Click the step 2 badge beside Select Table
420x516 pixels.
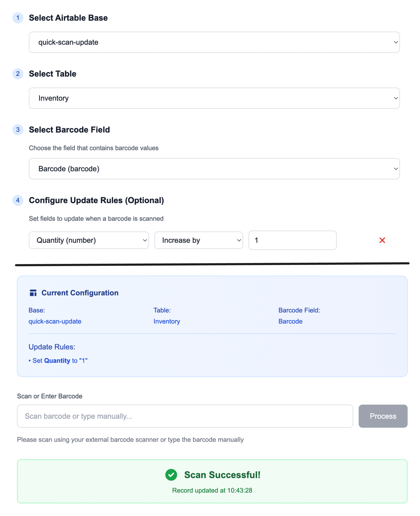click(x=18, y=74)
